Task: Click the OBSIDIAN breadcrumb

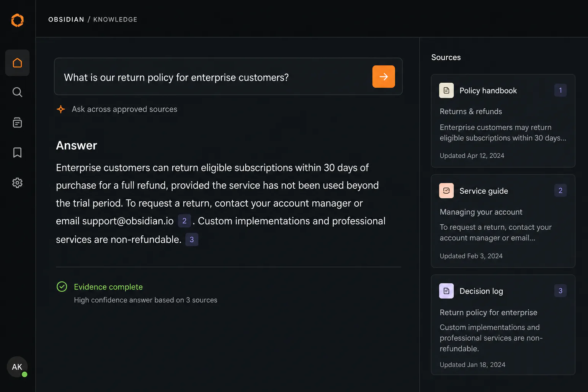Action: [x=66, y=20]
